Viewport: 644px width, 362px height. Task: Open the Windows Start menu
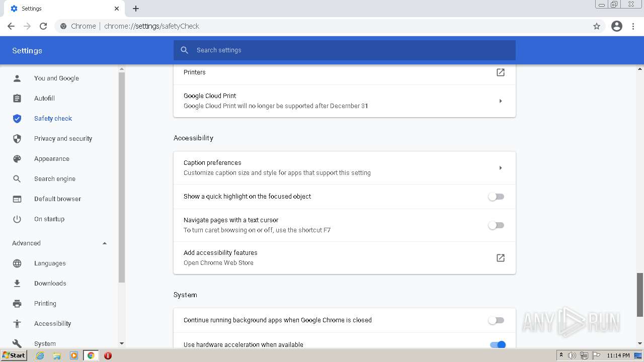pos(14,355)
